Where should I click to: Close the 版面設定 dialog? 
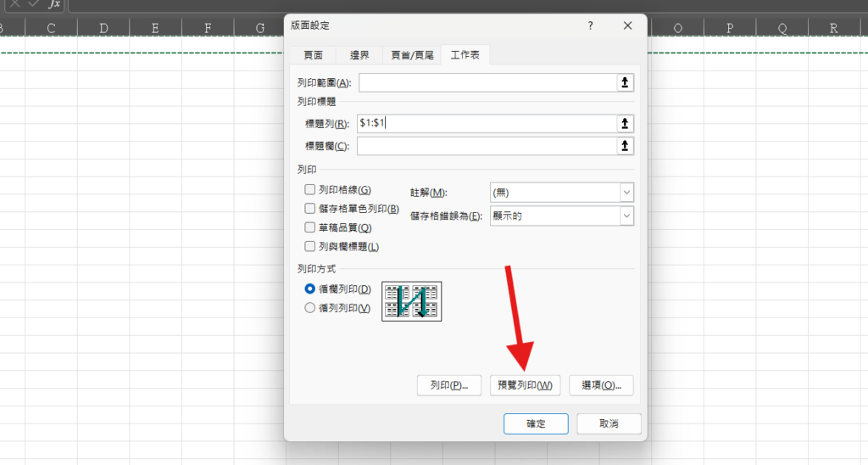pyautogui.click(x=627, y=26)
